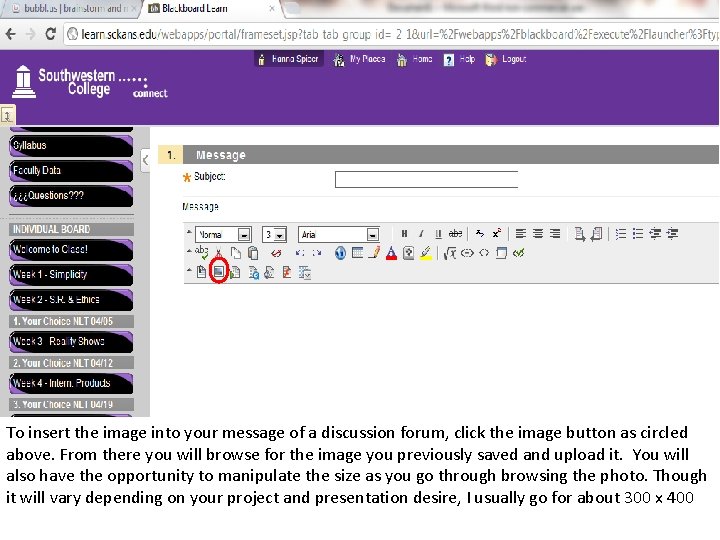Open the text color picker (red A)
The image size is (720, 540).
[x=391, y=253]
